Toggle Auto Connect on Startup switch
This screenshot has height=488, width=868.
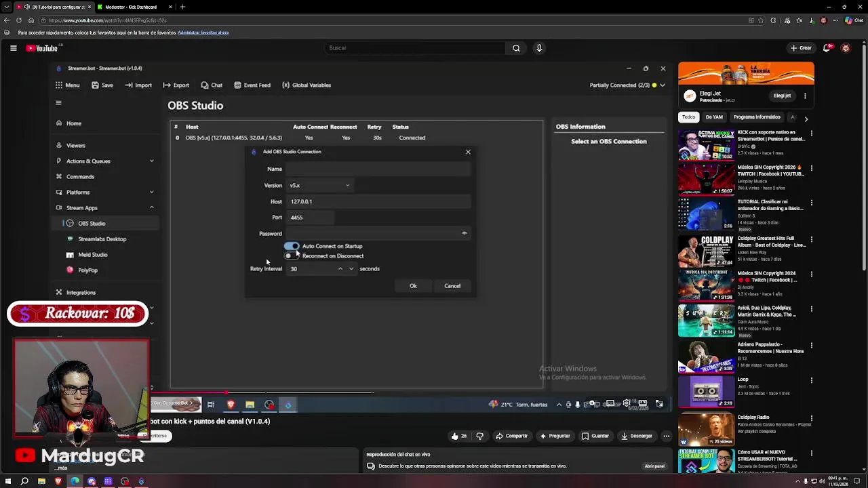(292, 246)
